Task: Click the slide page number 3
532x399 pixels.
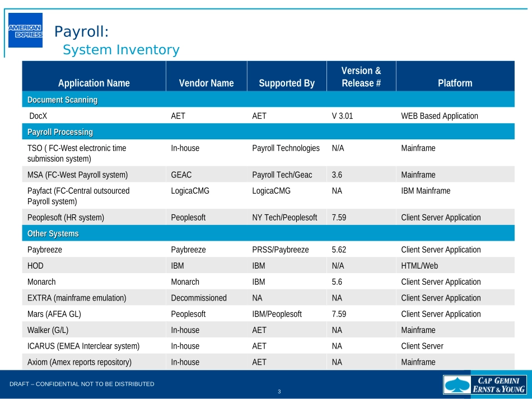Action: point(279,392)
